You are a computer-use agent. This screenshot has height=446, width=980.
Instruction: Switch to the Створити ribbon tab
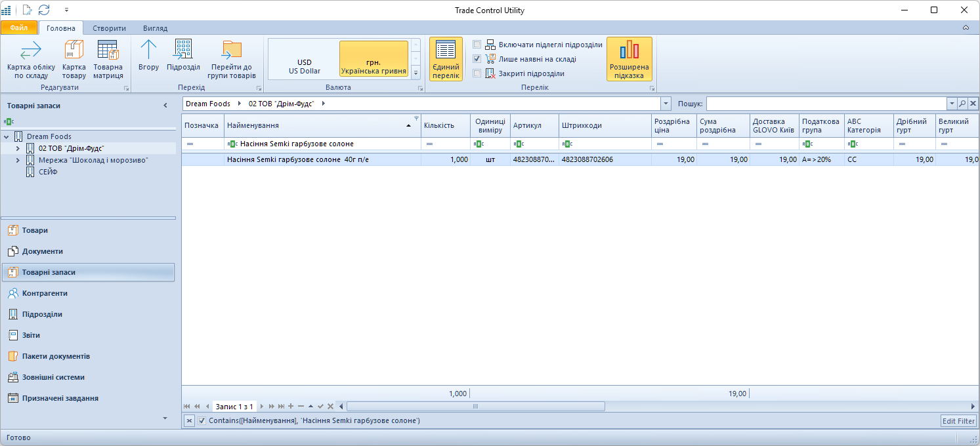click(109, 28)
